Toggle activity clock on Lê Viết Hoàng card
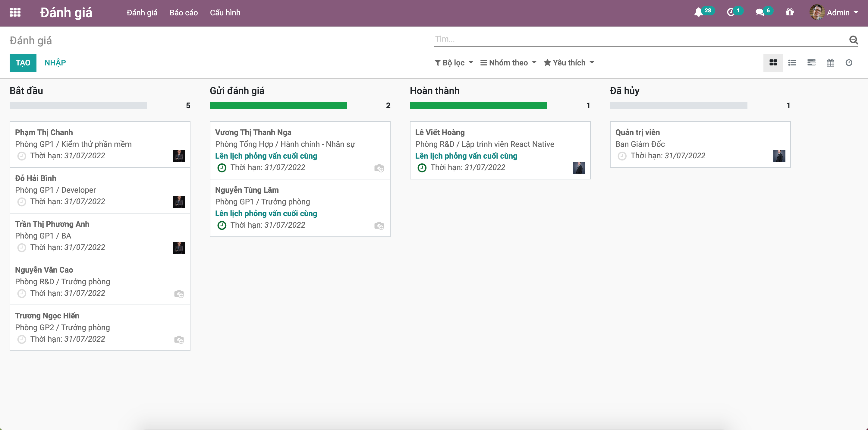The width and height of the screenshot is (868, 430). point(422,168)
